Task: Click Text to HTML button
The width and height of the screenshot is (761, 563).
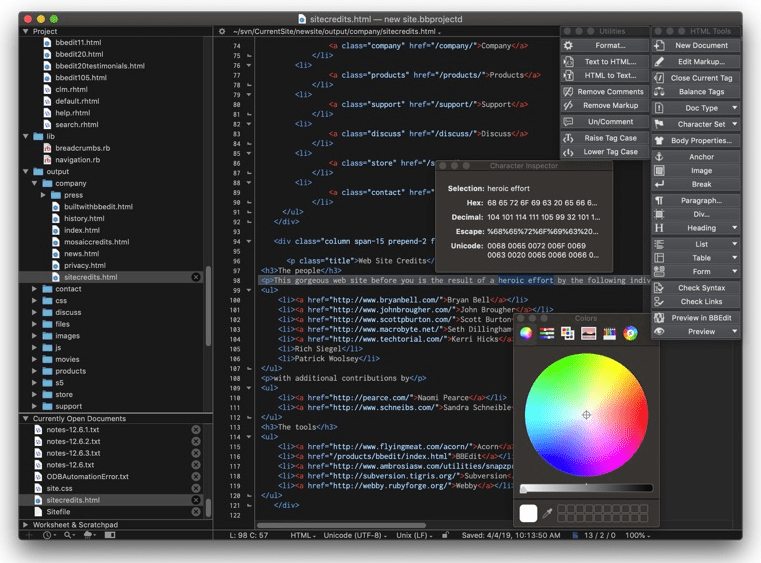Action: pos(605,62)
